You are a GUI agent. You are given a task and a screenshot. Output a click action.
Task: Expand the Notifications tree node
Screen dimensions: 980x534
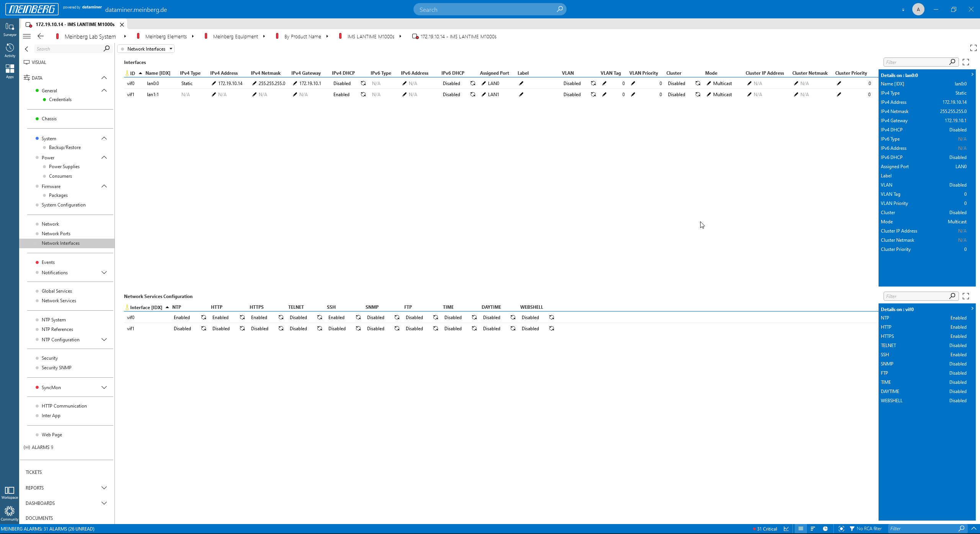click(x=104, y=272)
